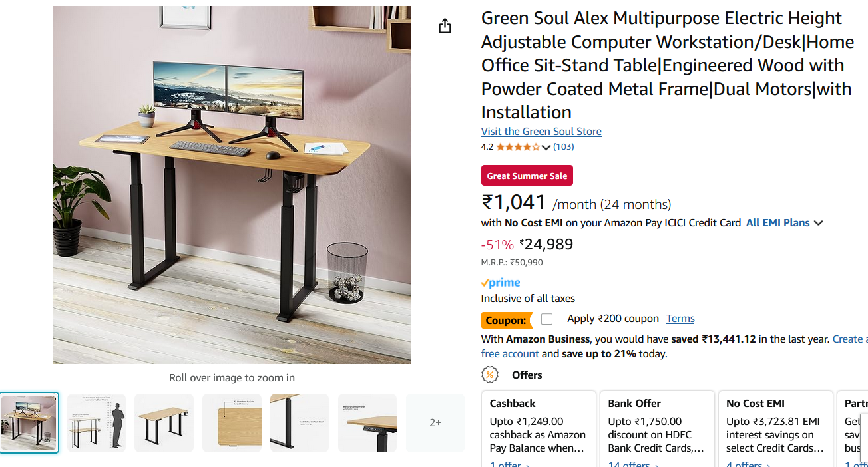The height and width of the screenshot is (467, 868).
Task: Expand 14 offers under Bank Offer
Action: [x=632, y=464]
